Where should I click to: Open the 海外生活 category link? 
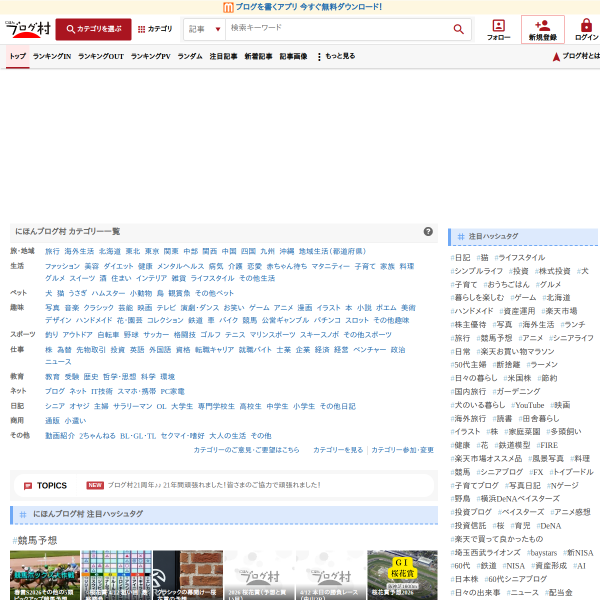click(x=79, y=251)
